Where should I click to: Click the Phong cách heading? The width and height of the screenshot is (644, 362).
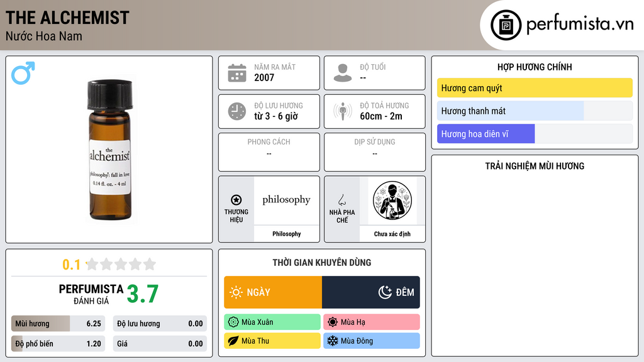269,142
